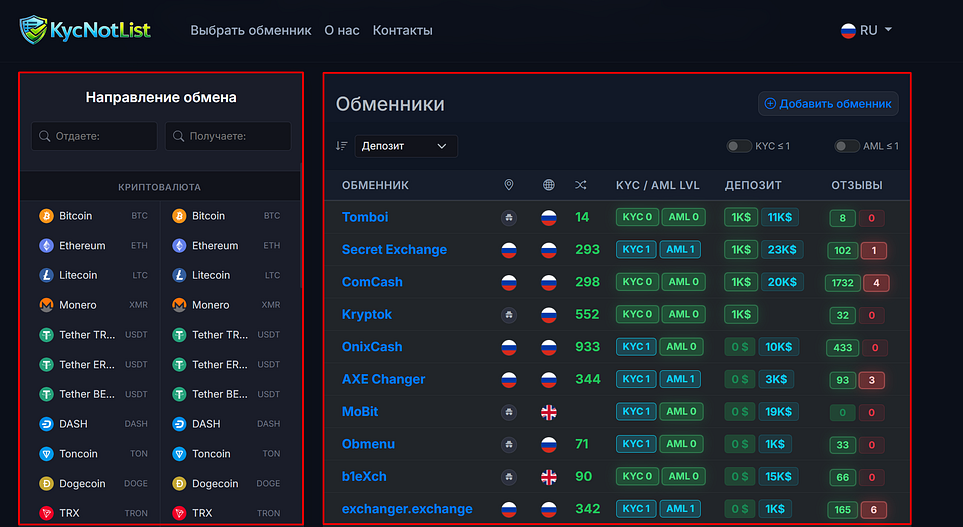The height and width of the screenshot is (527, 963).
Task: Click the UK flag in the MoBit row
Action: (548, 412)
